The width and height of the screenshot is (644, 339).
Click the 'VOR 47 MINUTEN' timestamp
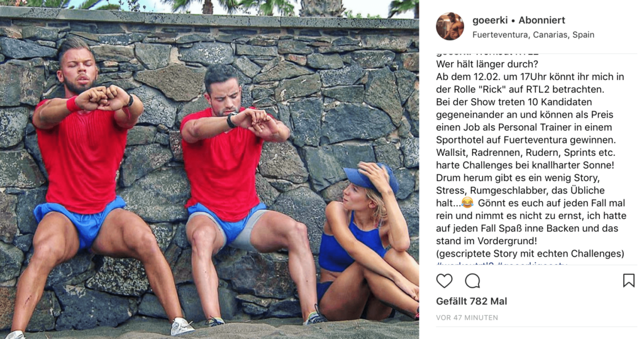pos(467,318)
